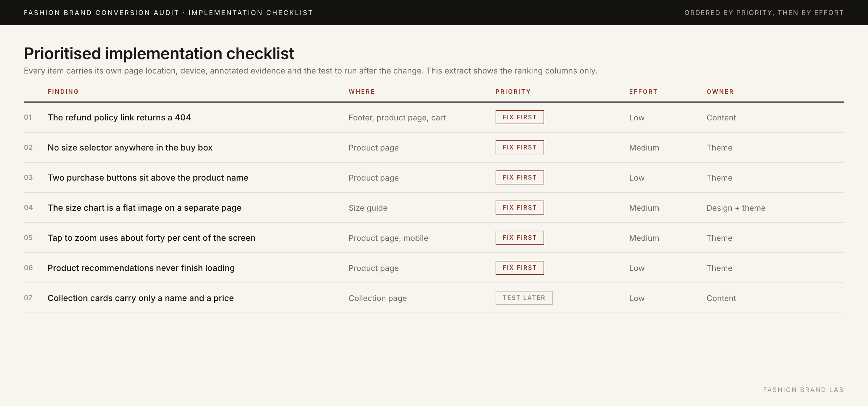
Task: Click the 'Prioritised implementation checklist' heading
Action: (x=159, y=54)
